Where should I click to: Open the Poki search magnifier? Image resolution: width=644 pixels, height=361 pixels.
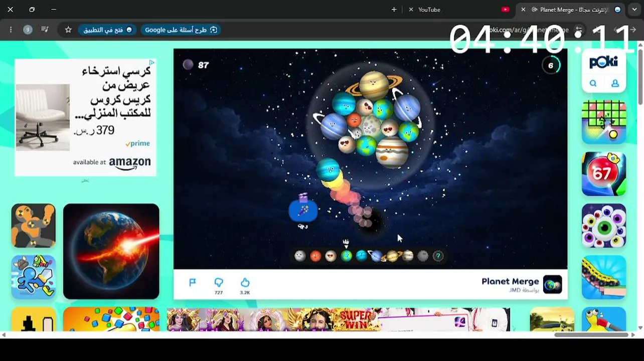click(593, 84)
